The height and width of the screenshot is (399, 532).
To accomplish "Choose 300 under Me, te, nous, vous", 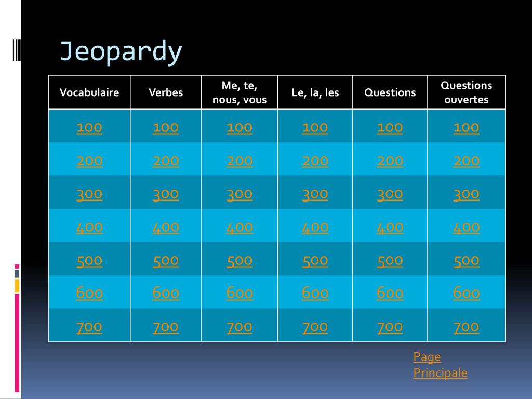I will (240, 194).
